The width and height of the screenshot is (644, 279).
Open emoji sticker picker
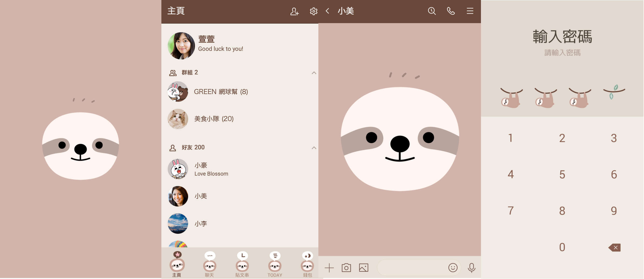point(453,268)
